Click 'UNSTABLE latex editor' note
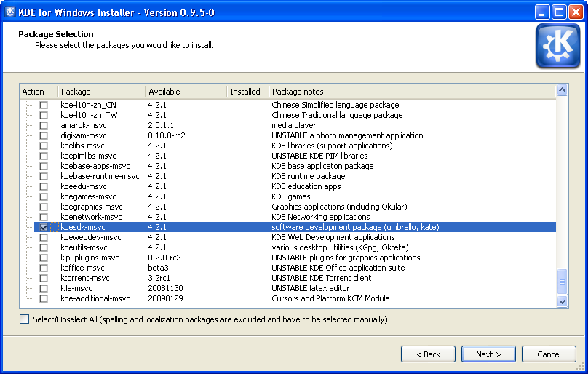Image resolution: width=588 pixels, height=374 pixels. 311,288
